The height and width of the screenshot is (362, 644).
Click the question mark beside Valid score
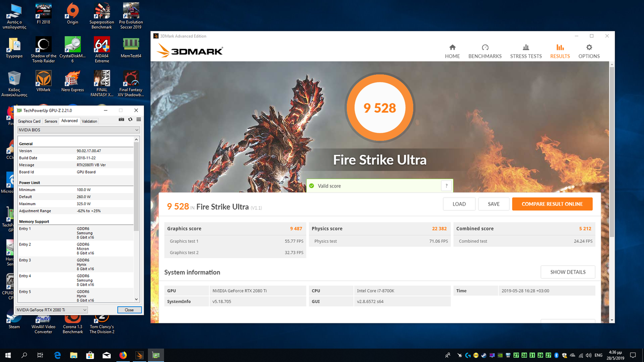click(x=446, y=186)
